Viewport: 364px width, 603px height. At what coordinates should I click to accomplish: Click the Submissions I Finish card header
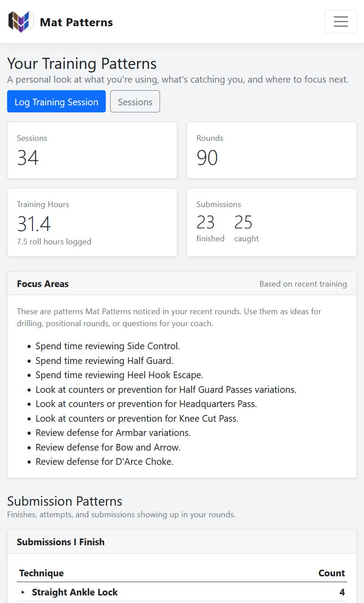point(182,542)
